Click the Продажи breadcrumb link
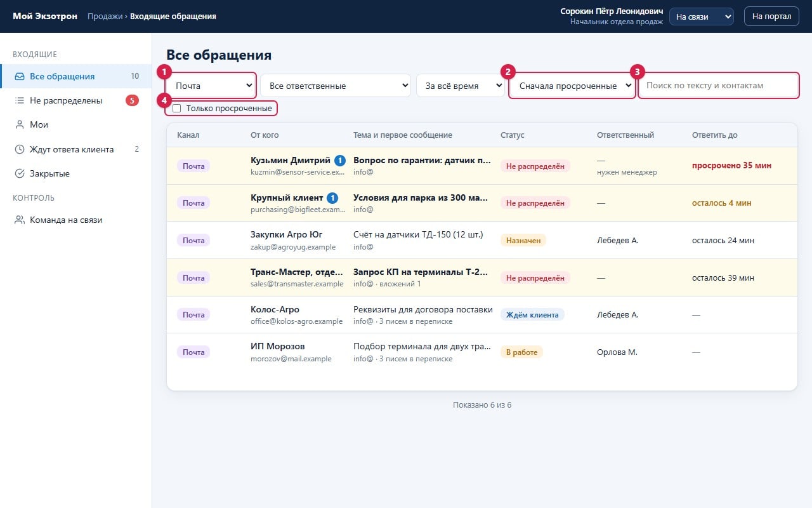The height and width of the screenshot is (508, 812). point(105,17)
